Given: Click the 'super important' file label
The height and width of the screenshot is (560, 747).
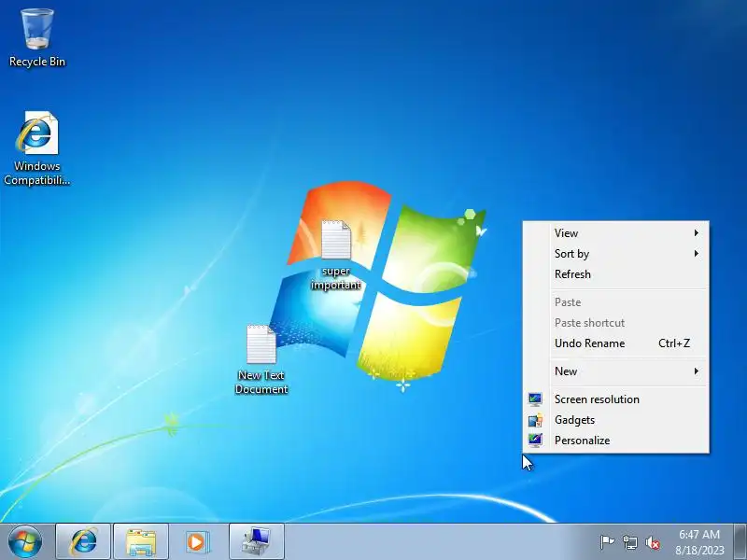Looking at the screenshot, I should (336, 278).
